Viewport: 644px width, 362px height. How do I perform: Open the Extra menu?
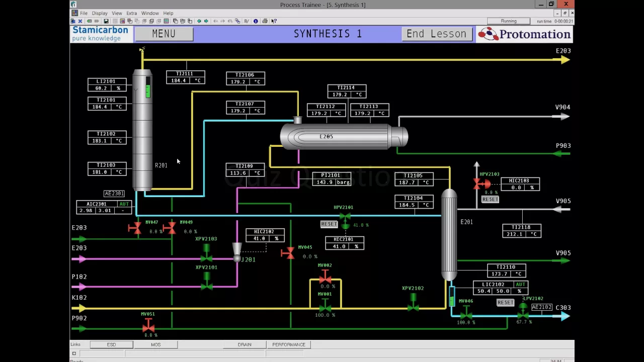pos(131,13)
